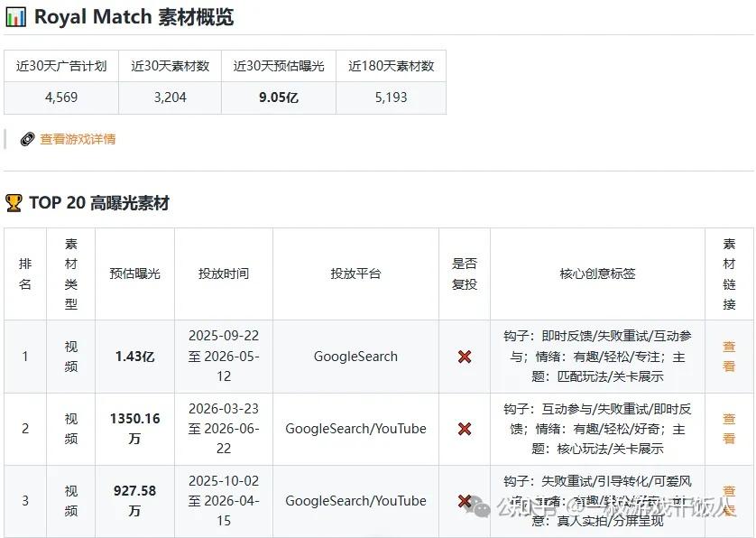Click the 素材链接 column header
The image size is (756, 538).
729,274
